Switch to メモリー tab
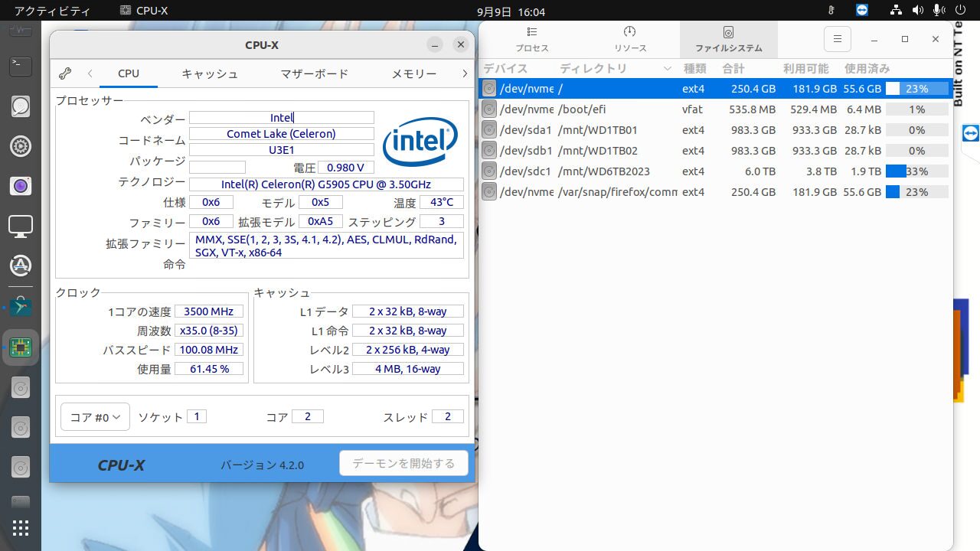980x551 pixels. [414, 73]
